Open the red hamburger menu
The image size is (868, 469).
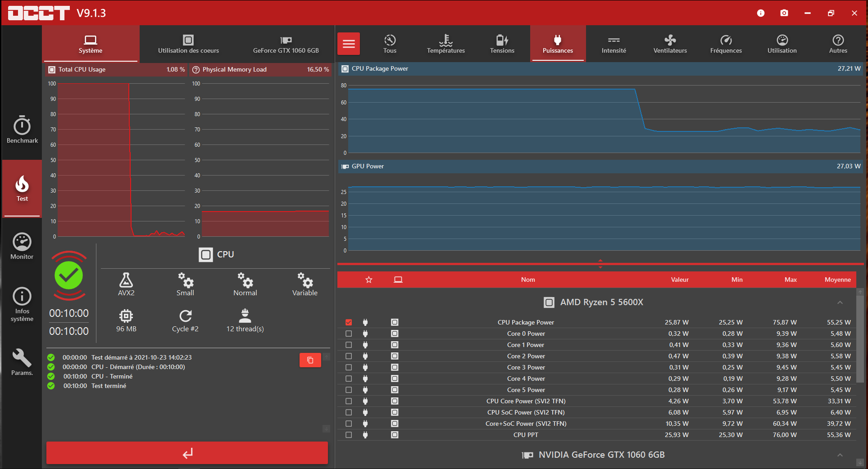pos(349,44)
